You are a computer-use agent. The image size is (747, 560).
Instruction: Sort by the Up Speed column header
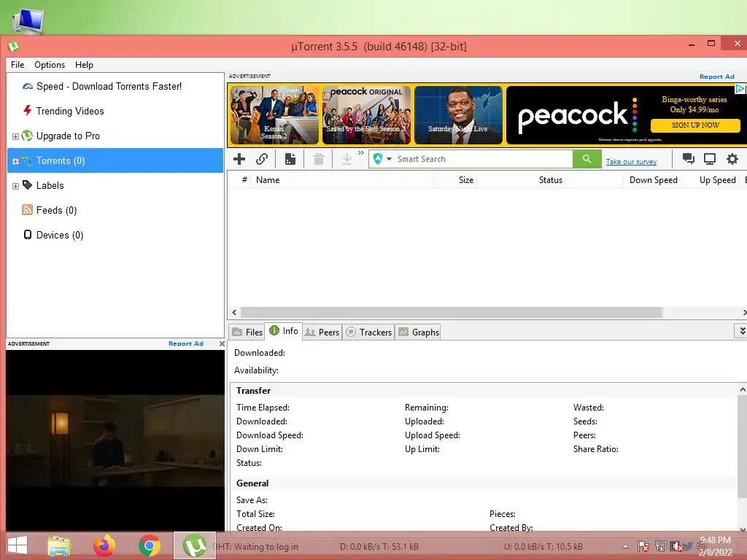point(718,180)
